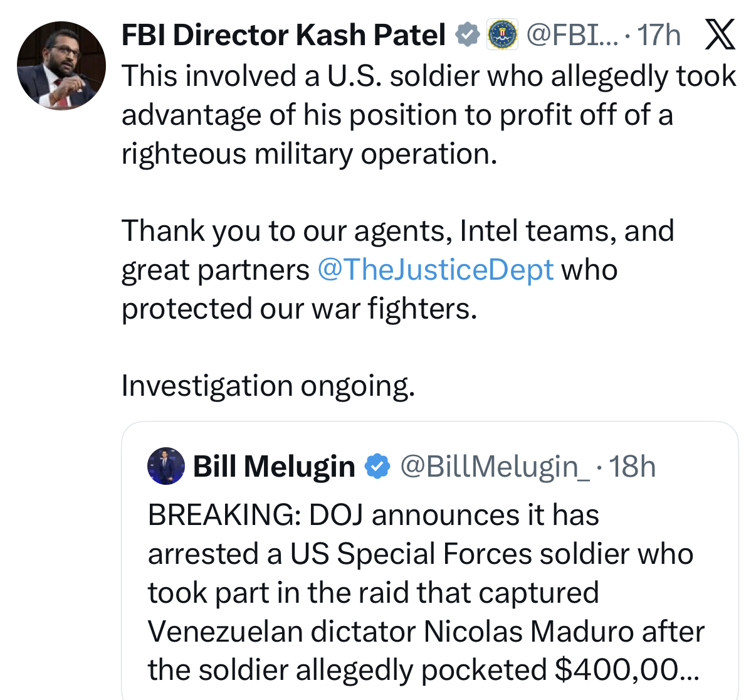This screenshot has height=700, width=756.
Task: Click the FBI seal affiliation badge
Action: (503, 35)
